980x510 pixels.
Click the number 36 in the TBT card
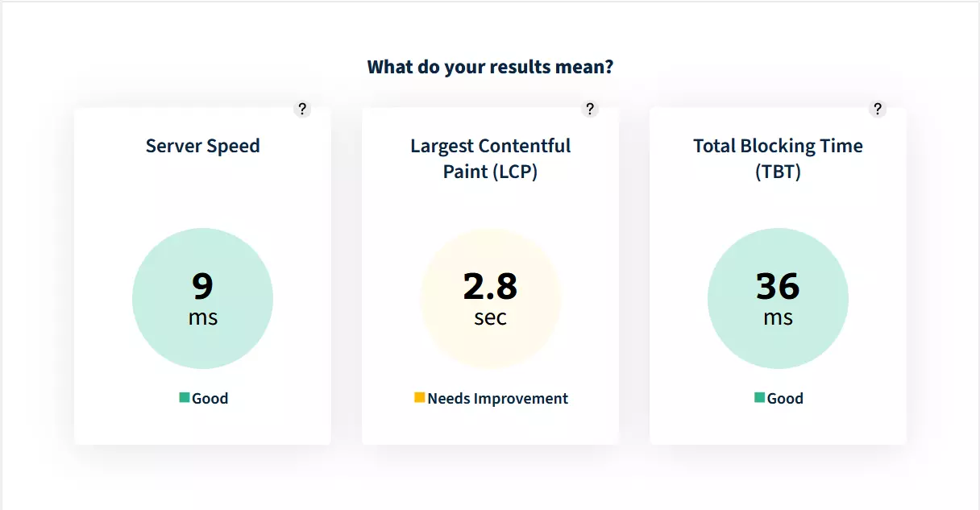pos(779,286)
